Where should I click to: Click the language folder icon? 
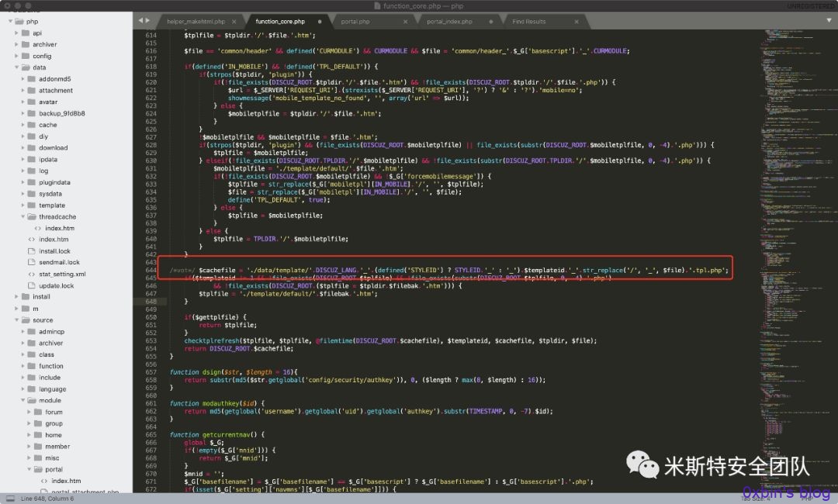tap(32, 389)
